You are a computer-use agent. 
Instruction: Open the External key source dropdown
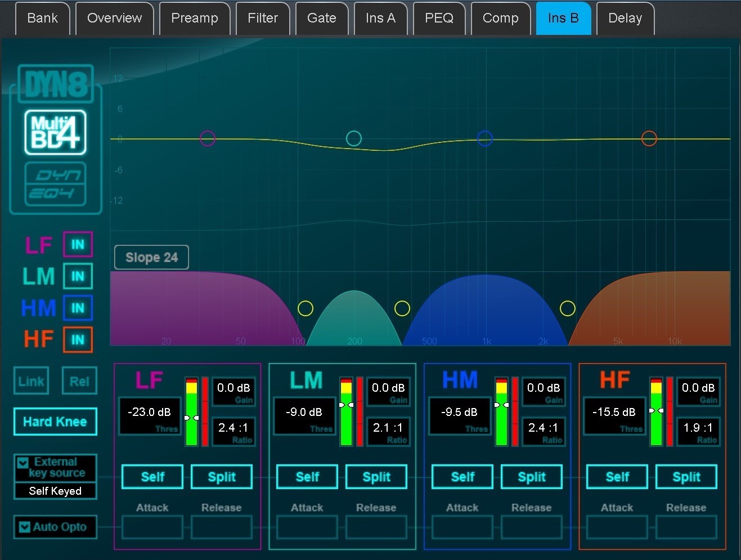(55, 468)
